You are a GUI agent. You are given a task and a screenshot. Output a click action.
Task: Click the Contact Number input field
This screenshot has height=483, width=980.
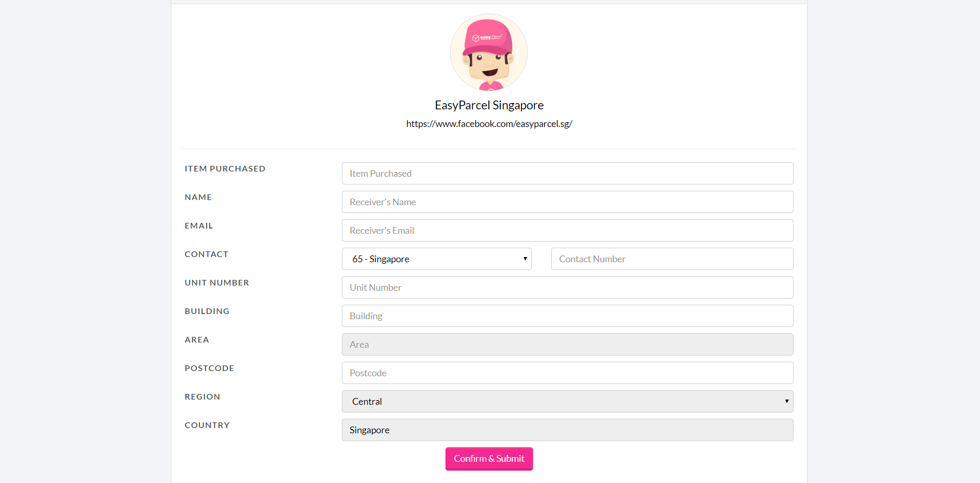[672, 259]
